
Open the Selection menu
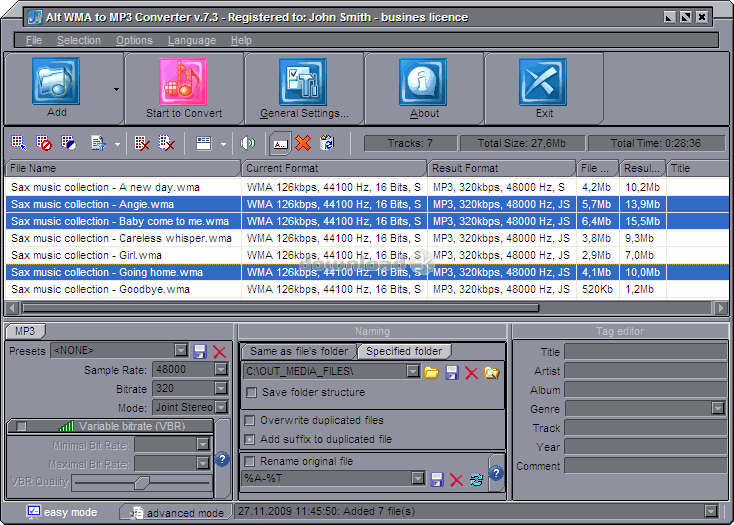coord(79,40)
